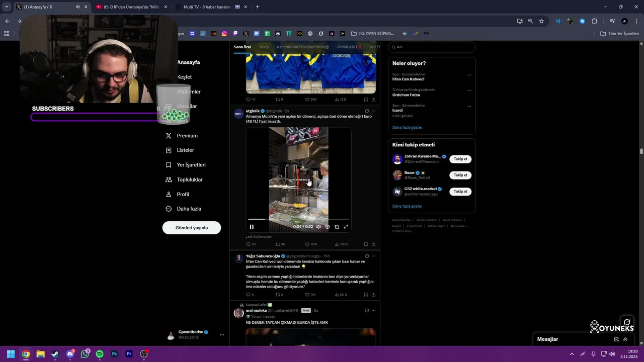Open Chrome zoom magnifier icon

530,21
